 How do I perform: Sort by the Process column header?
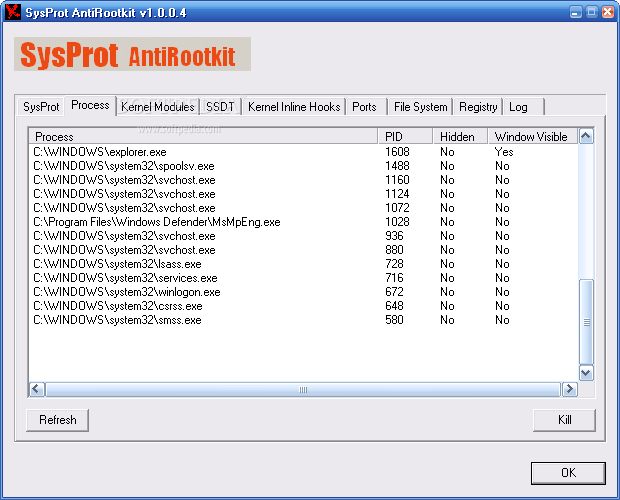tap(203, 136)
